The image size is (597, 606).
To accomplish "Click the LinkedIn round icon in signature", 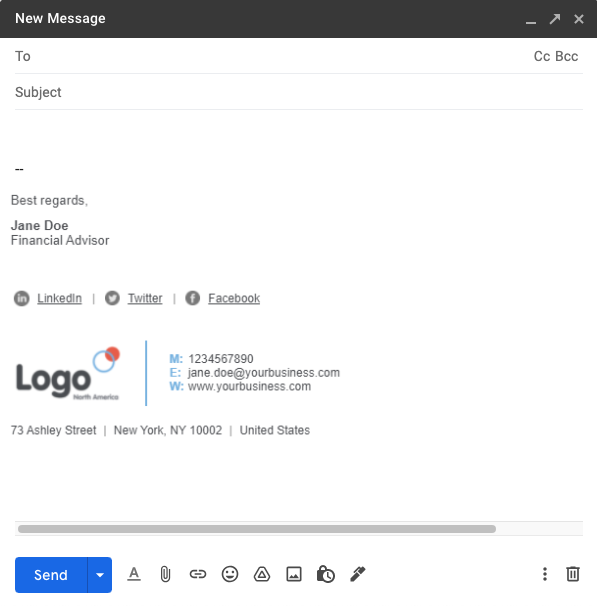I will 22,298.
